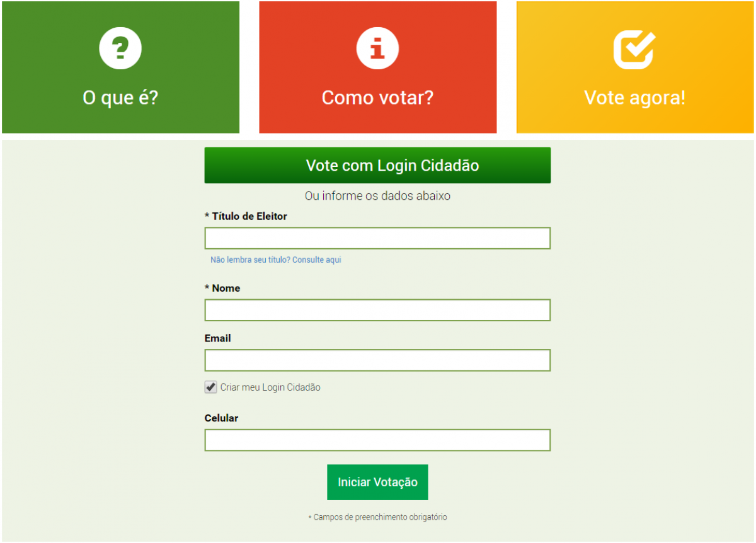
Task: Select the Email input box
Action: (377, 360)
